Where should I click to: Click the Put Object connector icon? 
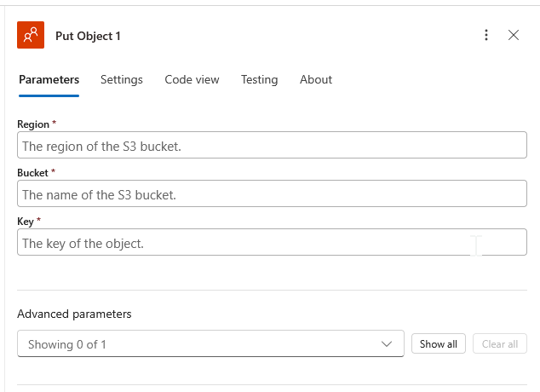coord(31,35)
